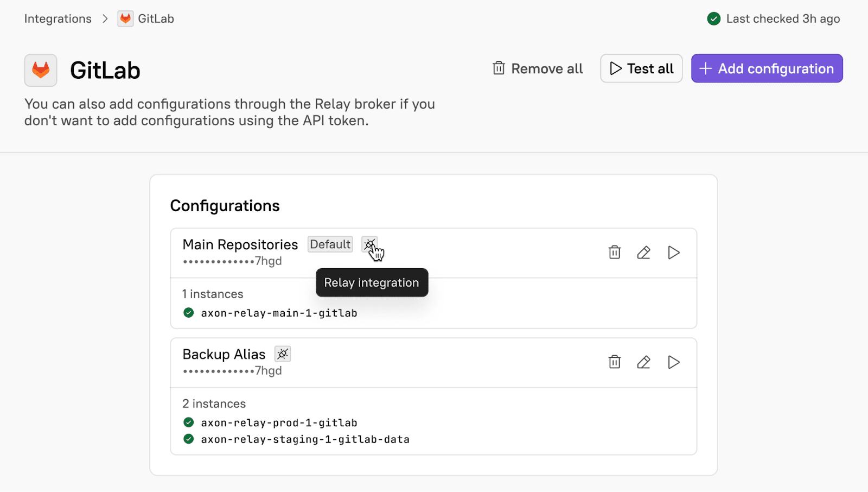The width and height of the screenshot is (868, 492).
Task: Select the axon-relay-prod-1-gitlab instance
Action: click(x=279, y=422)
